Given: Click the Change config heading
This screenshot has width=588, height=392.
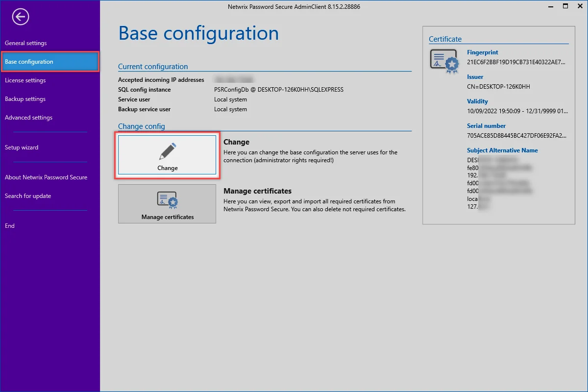Looking at the screenshot, I should coord(142,126).
